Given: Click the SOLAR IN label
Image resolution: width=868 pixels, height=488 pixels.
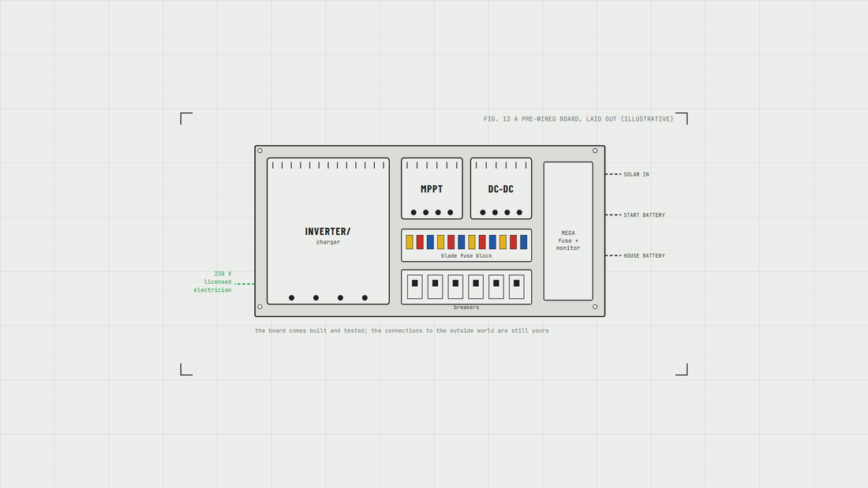Looking at the screenshot, I should pos(636,174).
